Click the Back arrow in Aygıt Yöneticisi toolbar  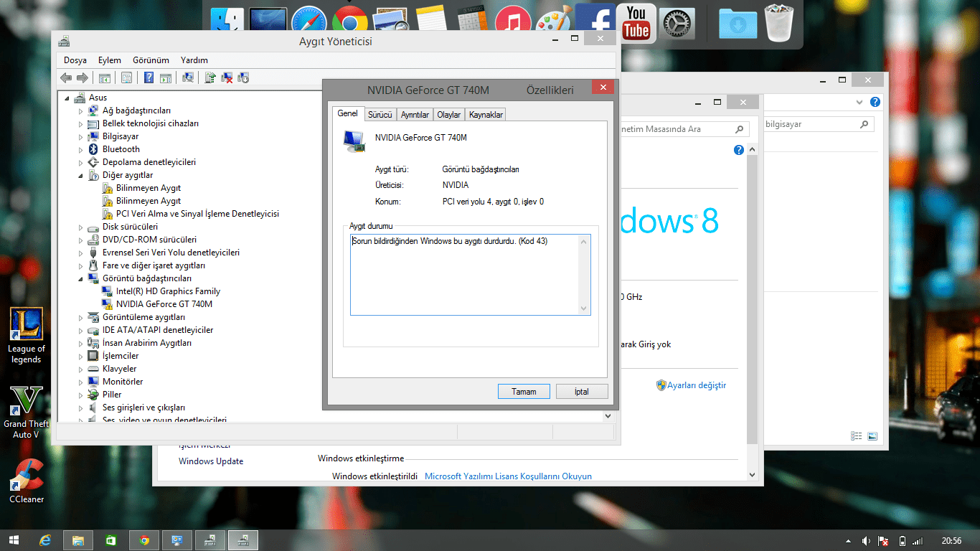66,77
